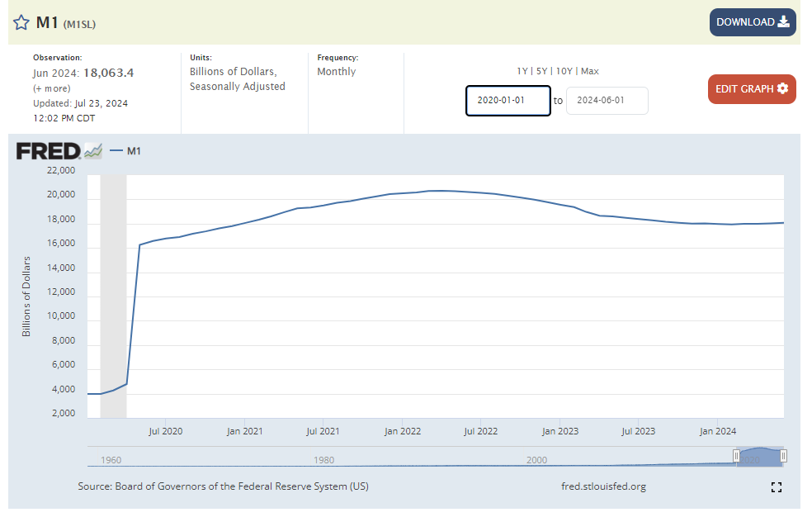Viewport: 812px width, 517px height.
Task: Expand the (+ more) observations link
Action: coord(52,88)
